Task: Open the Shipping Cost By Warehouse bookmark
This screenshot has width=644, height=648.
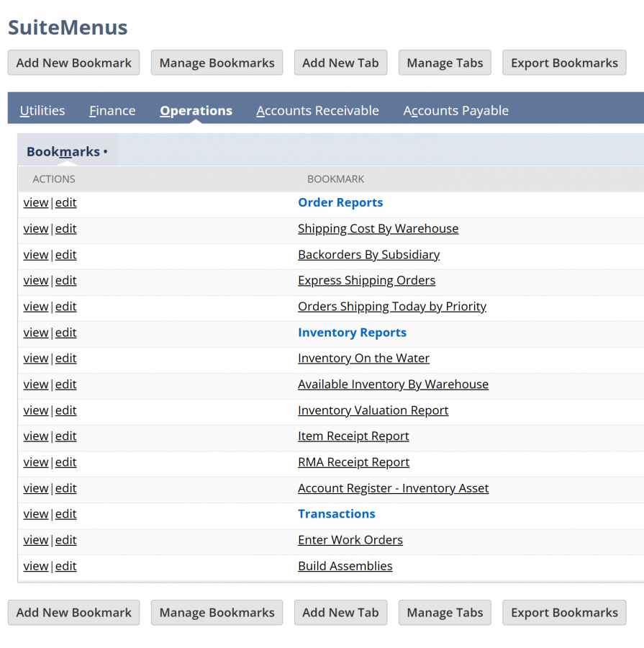Action: (x=378, y=228)
